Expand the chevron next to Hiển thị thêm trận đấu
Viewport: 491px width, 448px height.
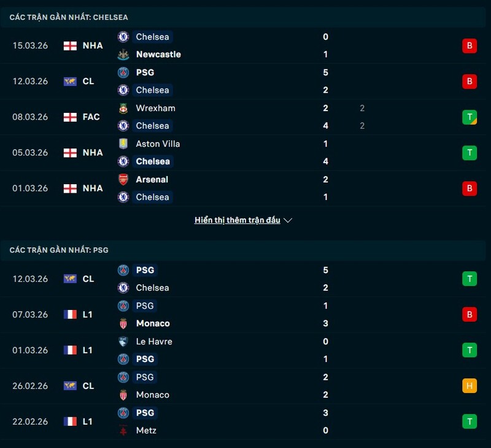coord(288,220)
